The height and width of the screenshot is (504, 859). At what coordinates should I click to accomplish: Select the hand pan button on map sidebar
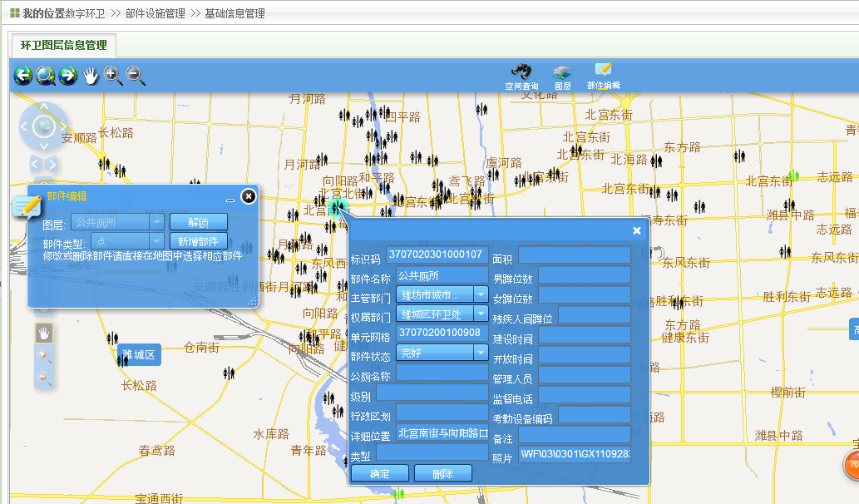[x=44, y=333]
